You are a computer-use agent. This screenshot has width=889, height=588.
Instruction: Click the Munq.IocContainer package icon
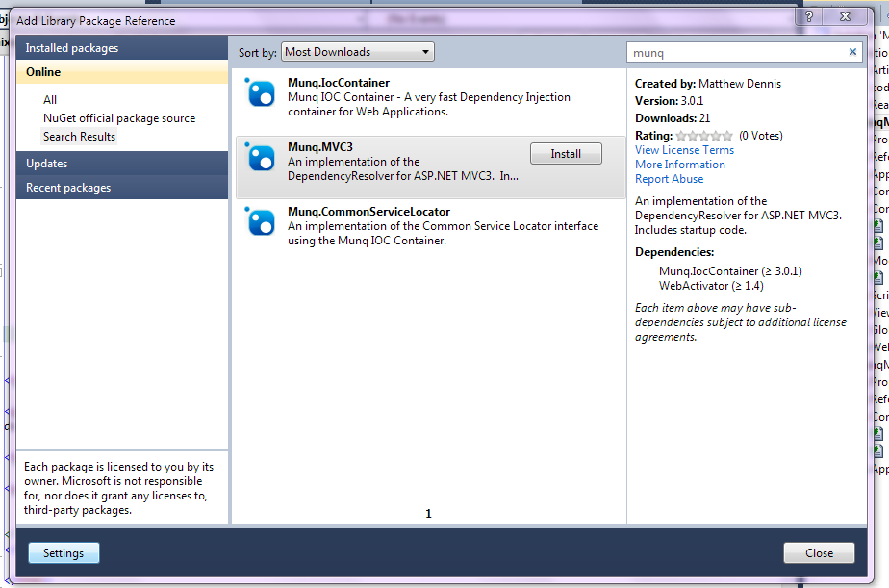[x=260, y=93]
